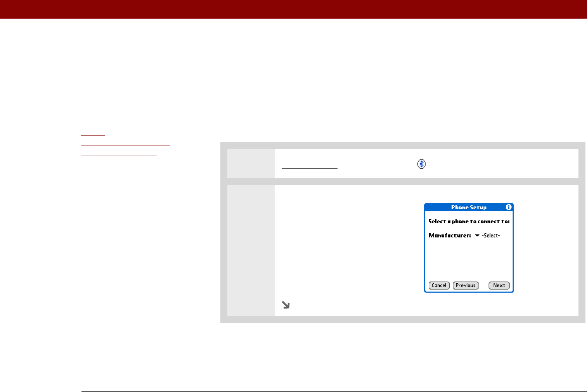Open the Phone Setup info tip icon
This screenshot has width=587, height=392.
coord(509,207)
